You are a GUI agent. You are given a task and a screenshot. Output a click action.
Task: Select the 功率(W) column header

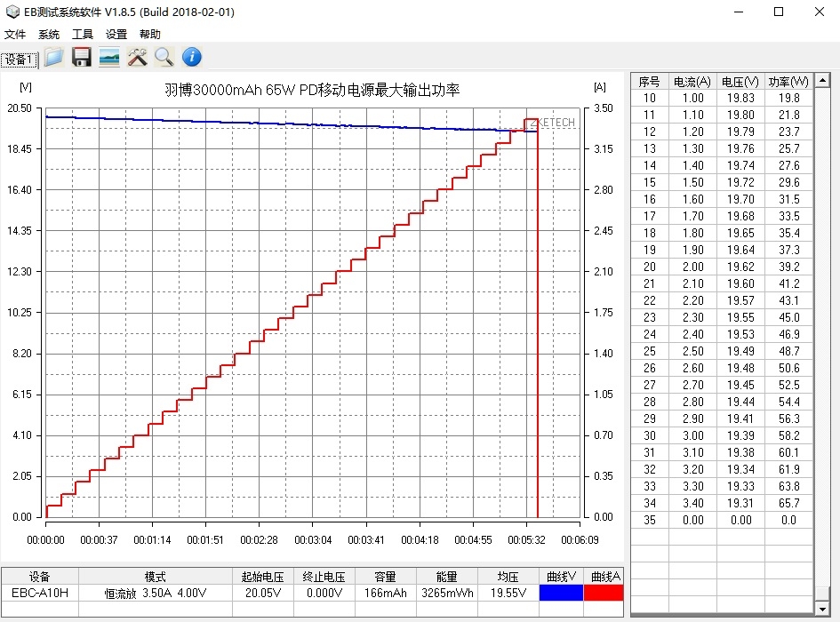point(788,81)
